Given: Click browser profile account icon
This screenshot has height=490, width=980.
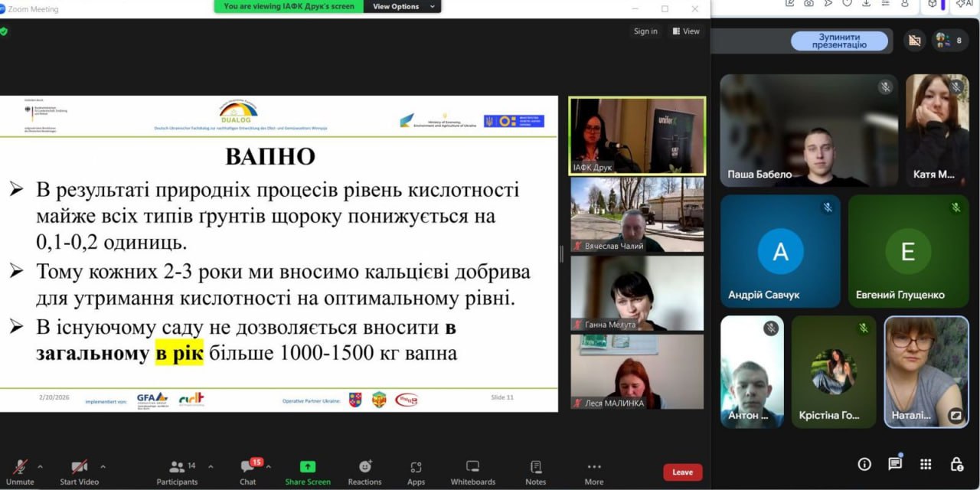Looking at the screenshot, I should click(905, 4).
